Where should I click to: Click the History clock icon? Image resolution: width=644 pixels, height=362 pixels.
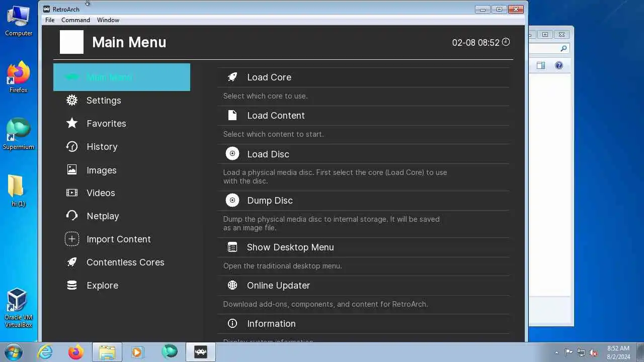coord(72,146)
